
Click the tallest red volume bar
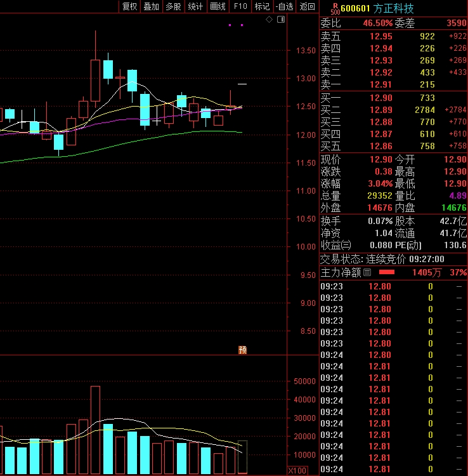click(x=95, y=430)
